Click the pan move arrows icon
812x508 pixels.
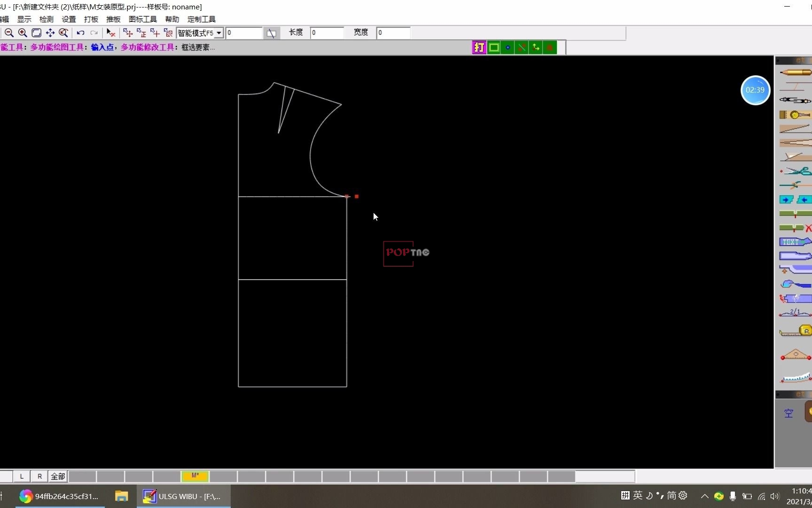(x=50, y=33)
